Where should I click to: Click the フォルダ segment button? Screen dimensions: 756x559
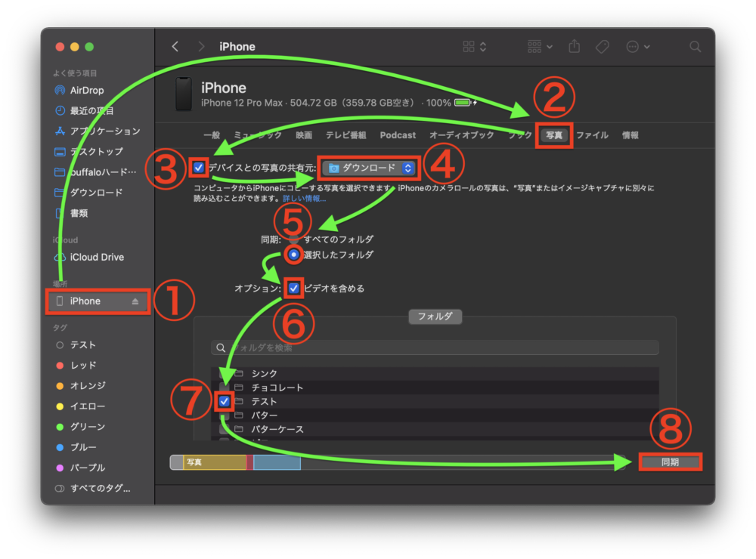click(435, 317)
